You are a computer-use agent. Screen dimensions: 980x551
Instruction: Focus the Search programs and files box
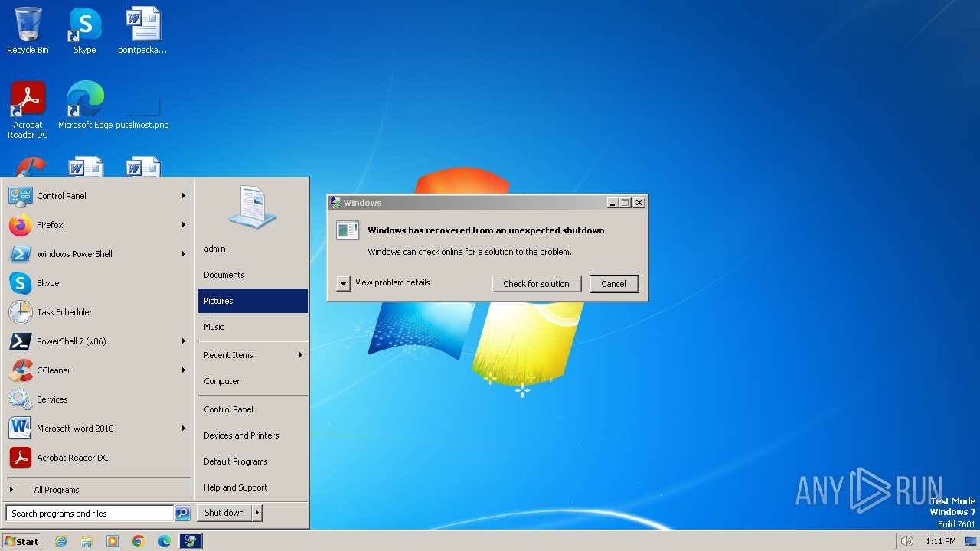click(x=90, y=514)
